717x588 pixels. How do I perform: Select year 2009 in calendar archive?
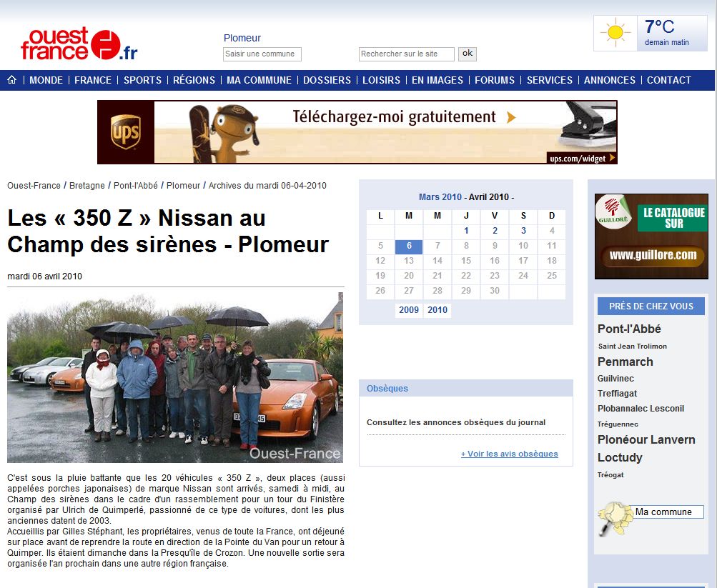tap(409, 310)
